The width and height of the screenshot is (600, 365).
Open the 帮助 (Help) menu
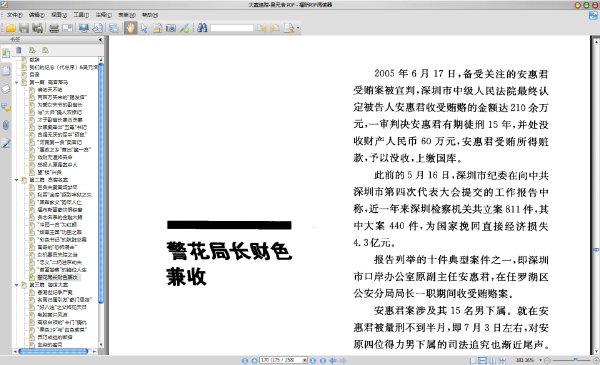(x=150, y=15)
